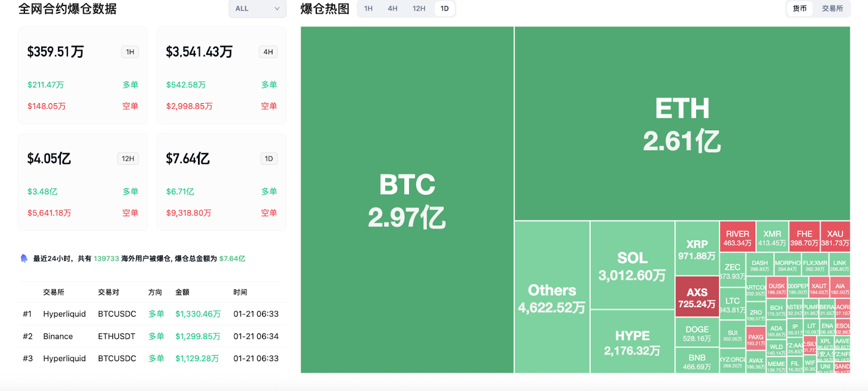This screenshot has width=868, height=391.
Task: Switch to the 1H heatmap tab
Action: pyautogui.click(x=369, y=9)
